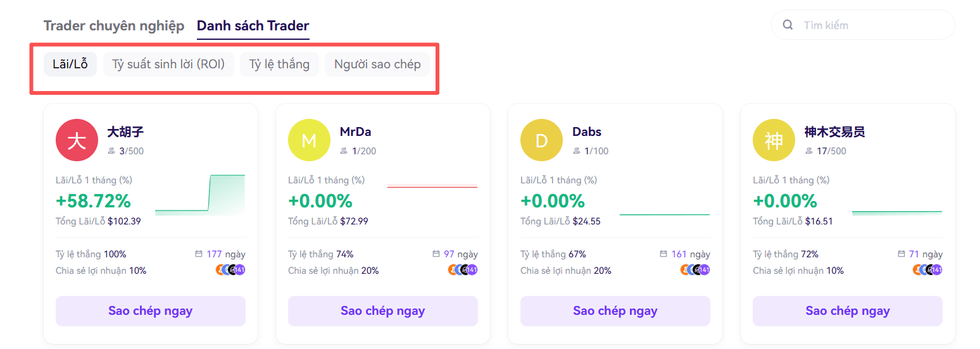Click Sao chép ngay for 大胡子
The width and height of the screenshot is (980, 349).
(x=151, y=311)
